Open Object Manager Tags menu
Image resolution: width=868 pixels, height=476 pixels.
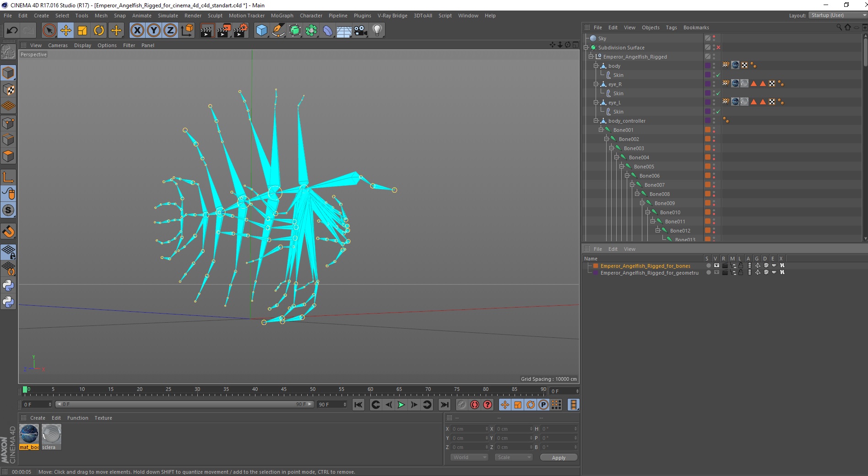tap(671, 27)
